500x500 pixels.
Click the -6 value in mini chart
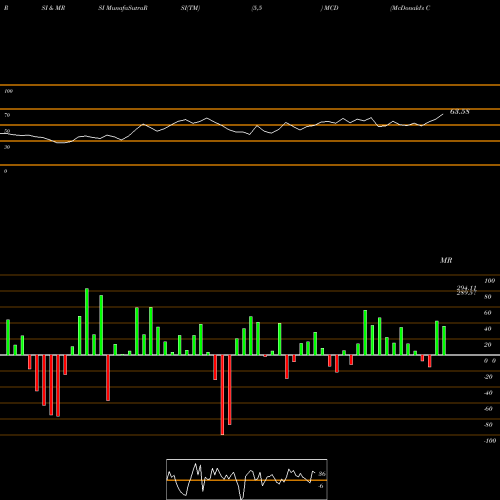[x=321, y=486]
